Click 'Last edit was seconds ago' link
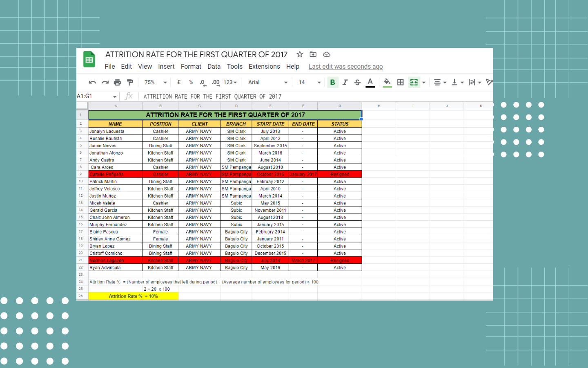 pos(345,67)
